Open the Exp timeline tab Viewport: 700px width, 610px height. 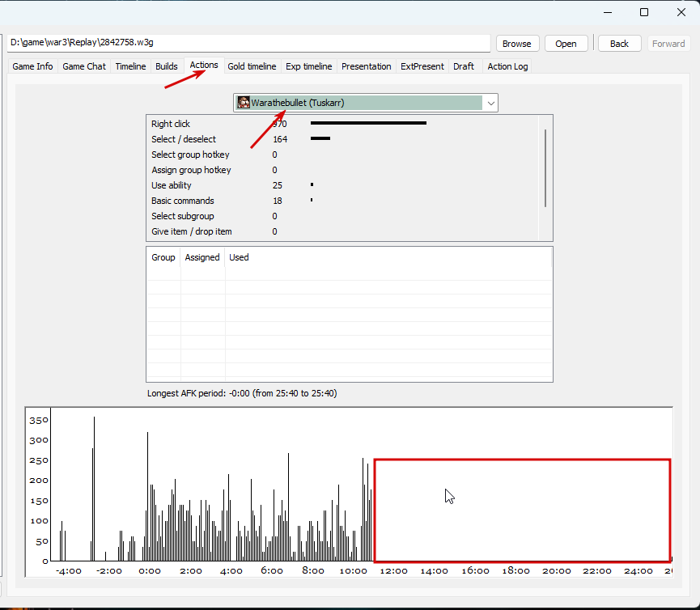(309, 66)
